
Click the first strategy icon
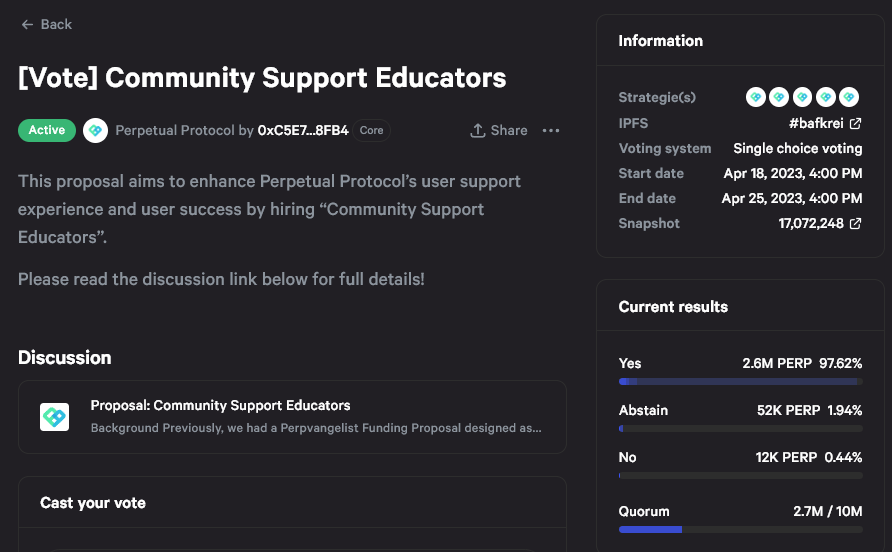756,97
